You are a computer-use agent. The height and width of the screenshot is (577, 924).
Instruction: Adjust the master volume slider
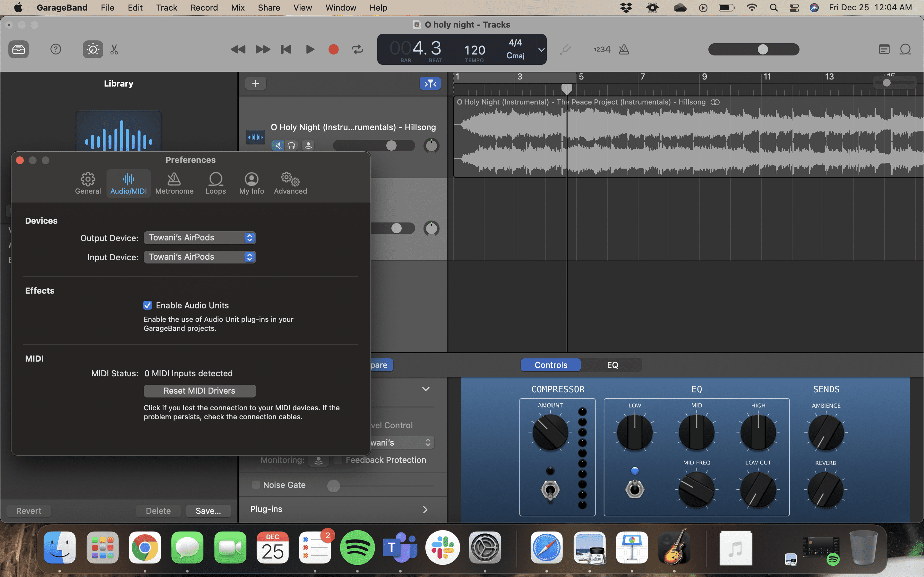762,49
